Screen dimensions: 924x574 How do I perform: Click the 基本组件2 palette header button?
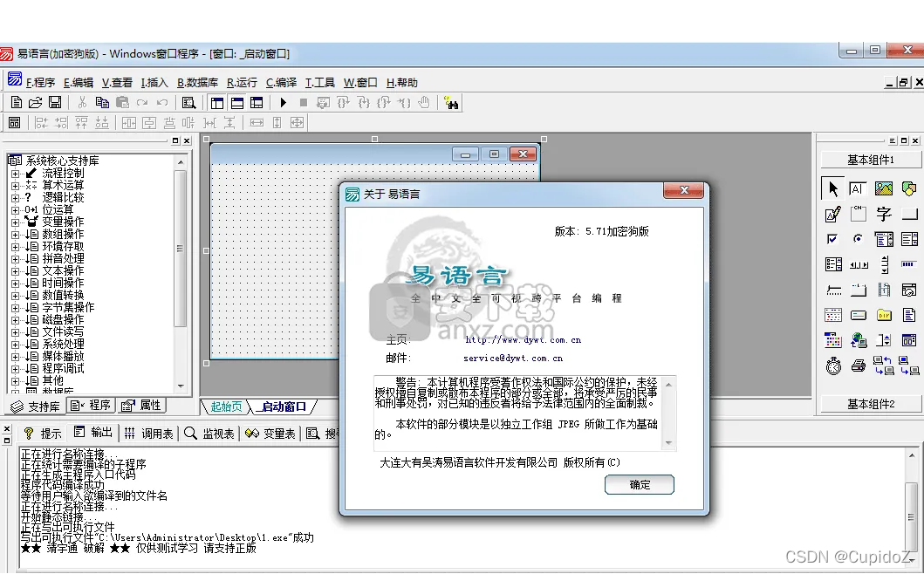871,404
